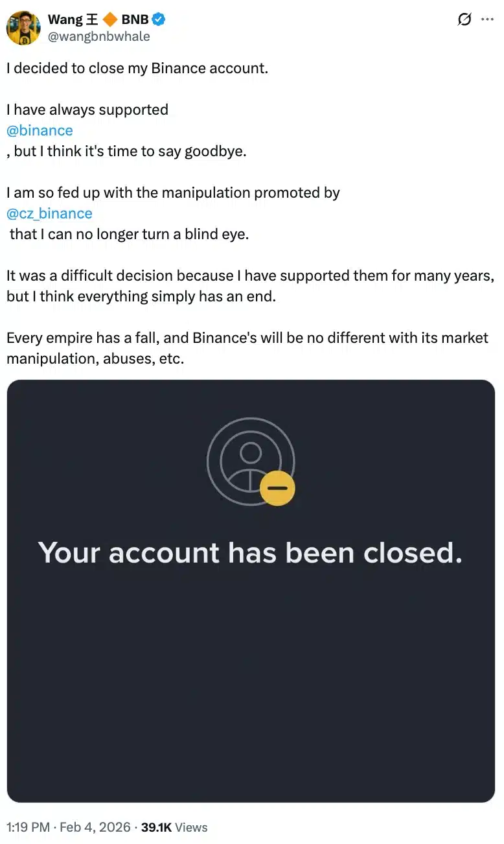Viewport: 504px width, 844px height.
Task: Click "I decided to close my Binance account" line
Action: (137, 68)
